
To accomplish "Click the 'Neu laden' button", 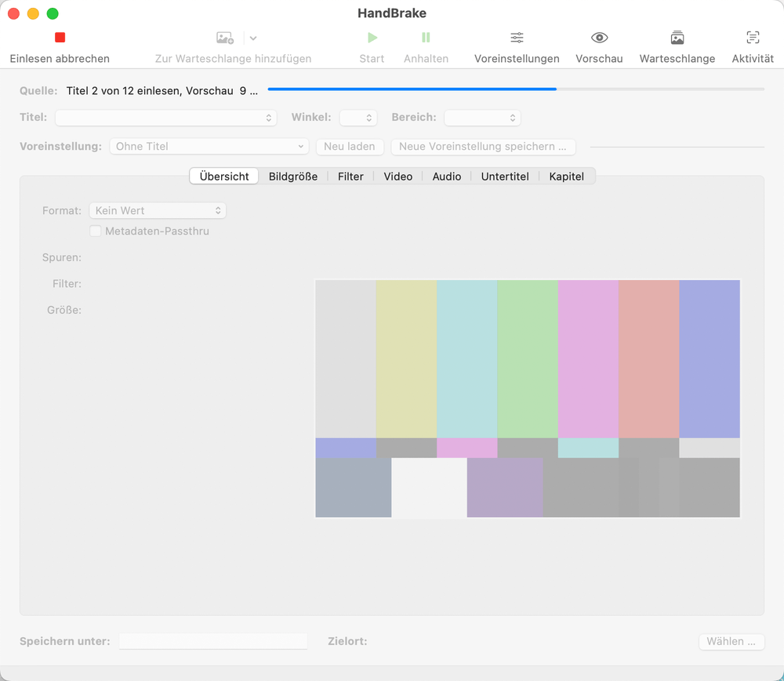I will (x=350, y=147).
